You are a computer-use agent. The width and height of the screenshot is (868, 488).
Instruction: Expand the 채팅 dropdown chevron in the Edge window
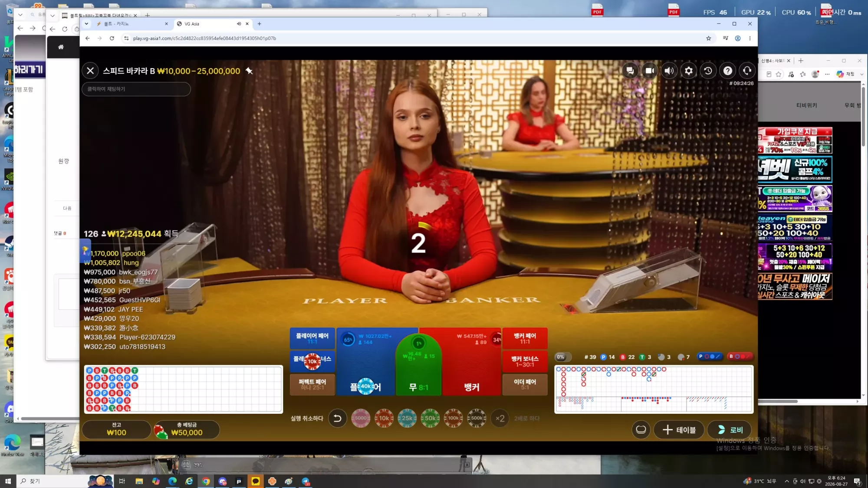click(861, 74)
